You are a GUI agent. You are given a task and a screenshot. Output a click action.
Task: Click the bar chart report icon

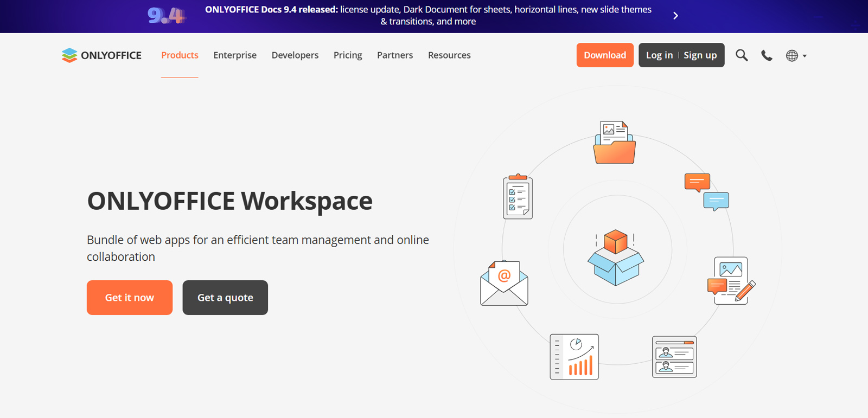tap(575, 357)
